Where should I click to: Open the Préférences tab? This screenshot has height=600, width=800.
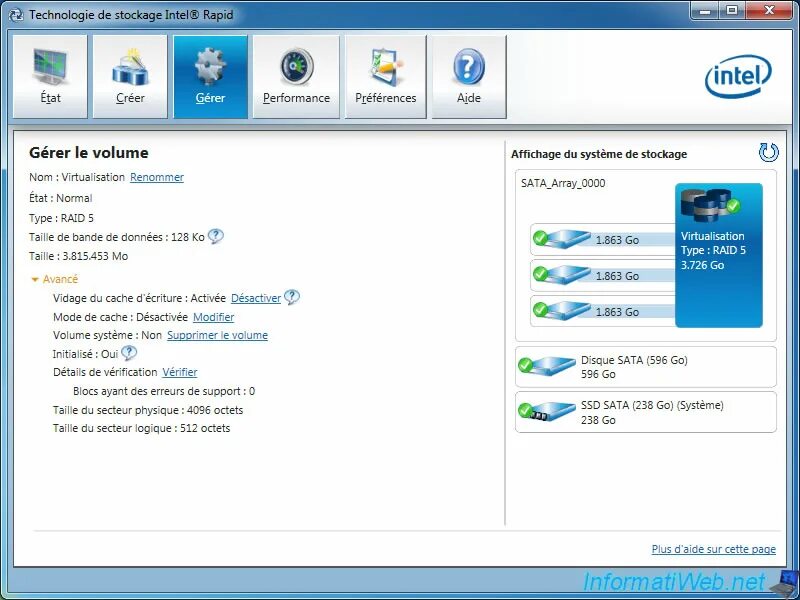[x=386, y=77]
